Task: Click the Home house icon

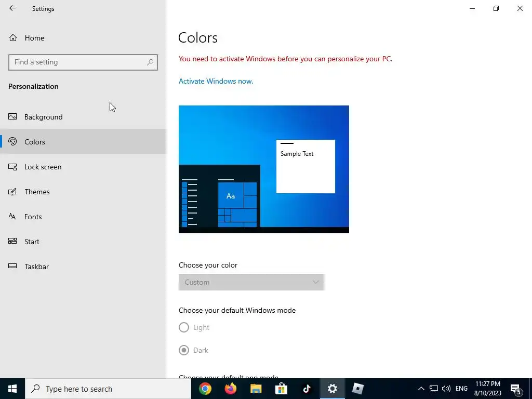Action: point(13,37)
